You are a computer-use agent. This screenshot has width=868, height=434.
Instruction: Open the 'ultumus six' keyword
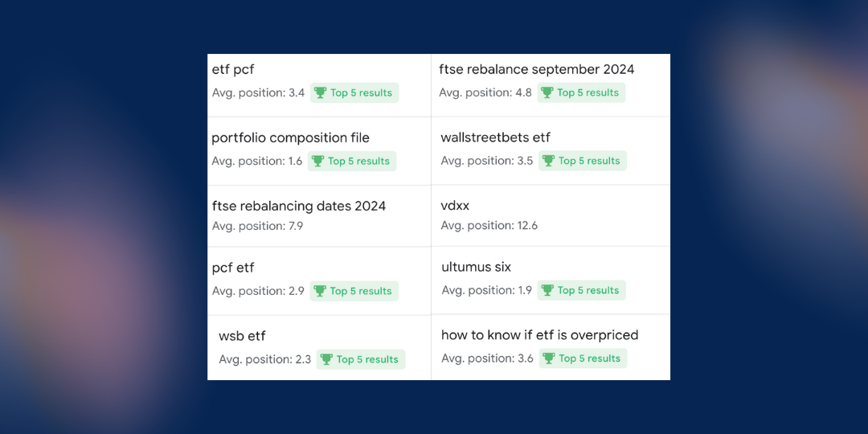point(476,267)
